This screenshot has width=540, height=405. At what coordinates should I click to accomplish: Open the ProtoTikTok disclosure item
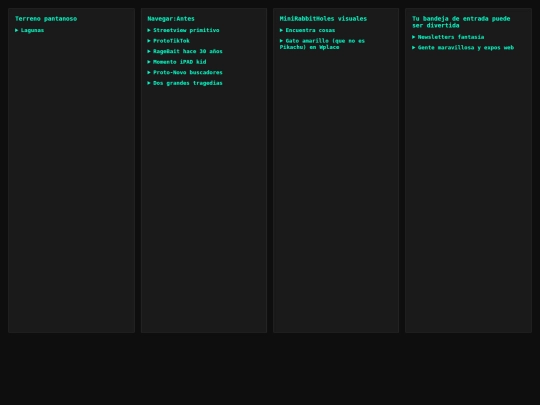pyautogui.click(x=168, y=41)
